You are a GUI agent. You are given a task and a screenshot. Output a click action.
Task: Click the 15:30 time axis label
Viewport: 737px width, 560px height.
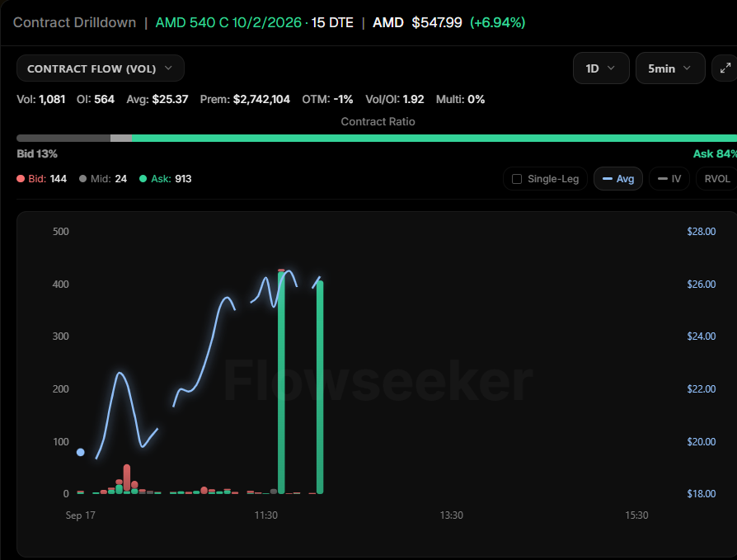[x=636, y=515]
